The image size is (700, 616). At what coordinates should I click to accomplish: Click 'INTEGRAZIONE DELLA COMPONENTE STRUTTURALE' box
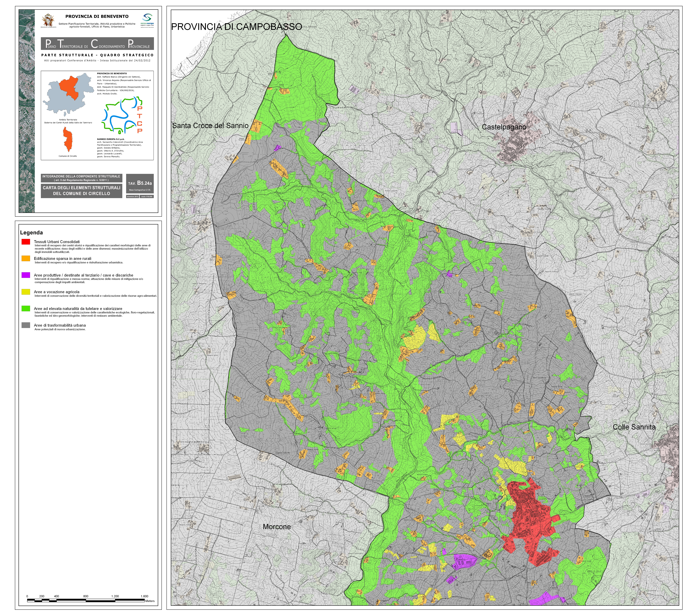coord(82,178)
